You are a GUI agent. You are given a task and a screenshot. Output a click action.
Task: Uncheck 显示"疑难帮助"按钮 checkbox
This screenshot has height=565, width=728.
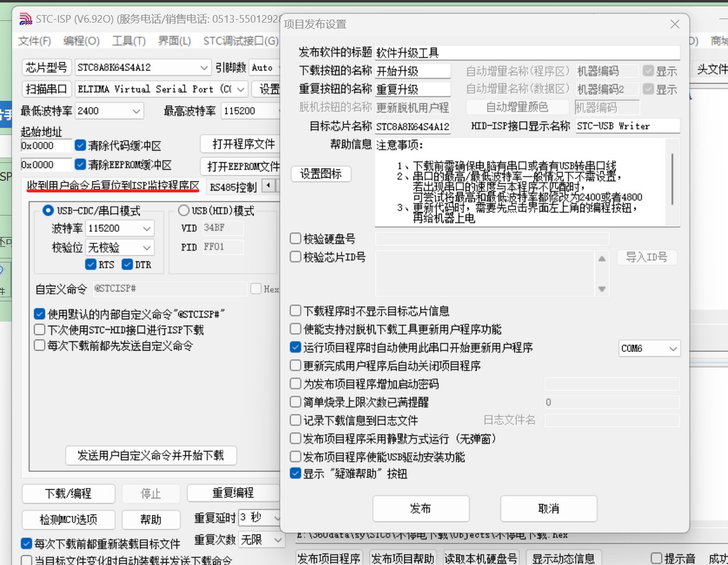click(x=296, y=473)
